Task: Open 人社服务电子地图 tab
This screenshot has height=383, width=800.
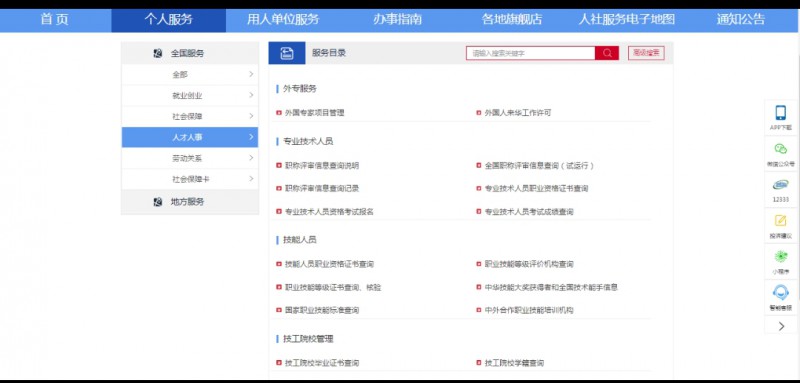Action: [x=627, y=20]
